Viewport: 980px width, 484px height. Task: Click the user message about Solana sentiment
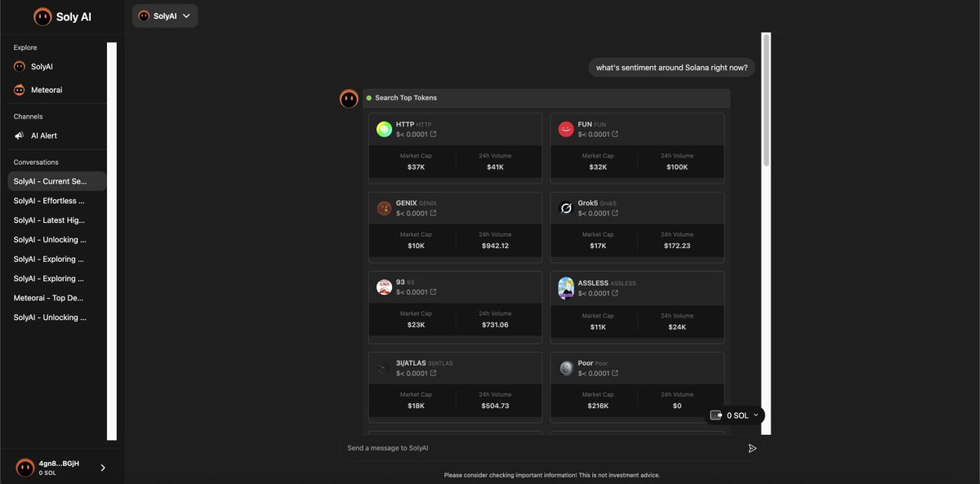(x=671, y=68)
